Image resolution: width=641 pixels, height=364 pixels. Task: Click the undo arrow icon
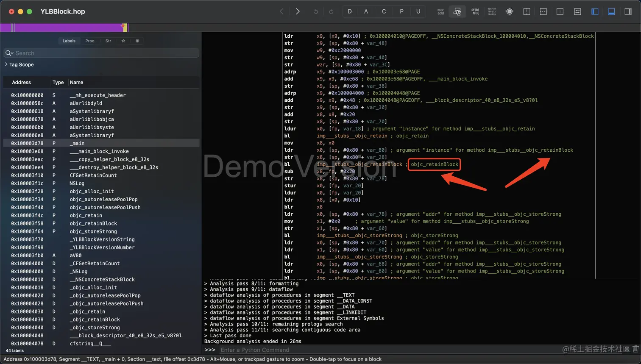pyautogui.click(x=316, y=12)
